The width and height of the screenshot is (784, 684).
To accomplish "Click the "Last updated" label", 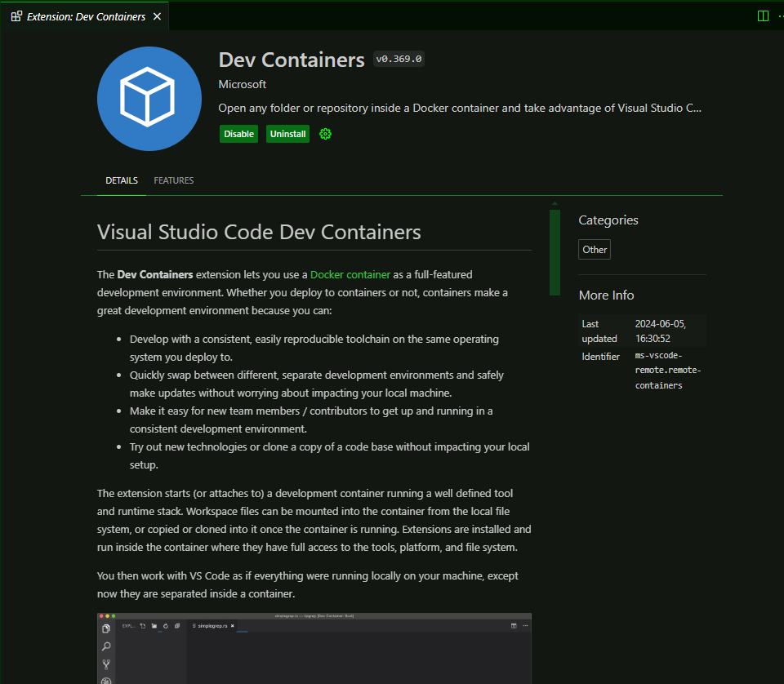I will coord(599,331).
